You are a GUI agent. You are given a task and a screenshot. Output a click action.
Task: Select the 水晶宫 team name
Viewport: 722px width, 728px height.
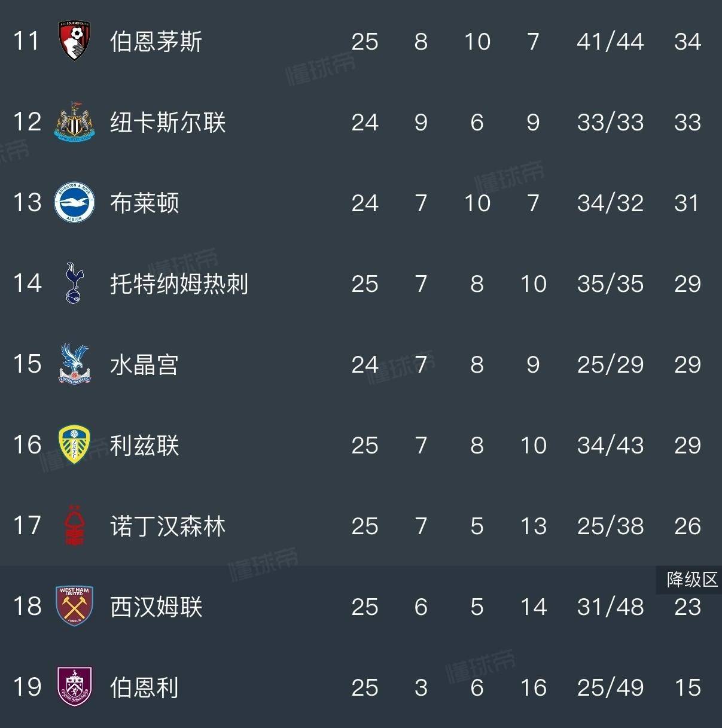click(x=145, y=364)
